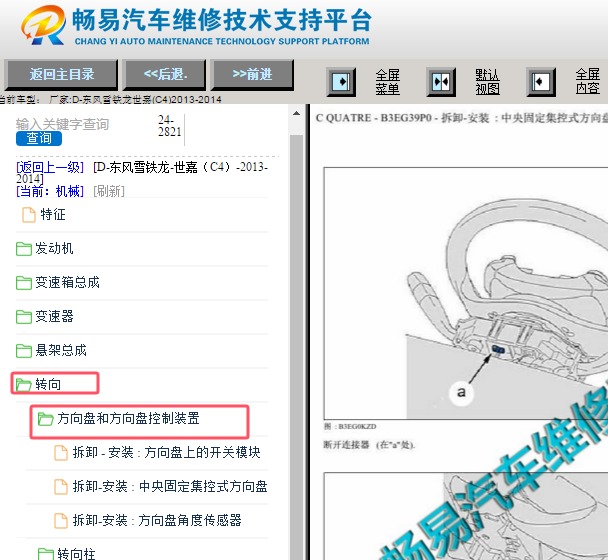This screenshot has height=560, width=608.
Task: Expand the 转向柱 folder
Action: click(76, 553)
